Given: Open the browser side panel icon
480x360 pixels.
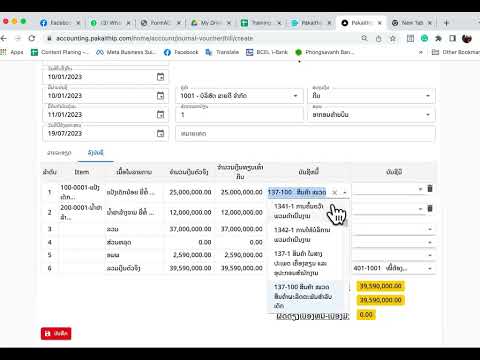Looking at the screenshot, I should tap(452, 39).
